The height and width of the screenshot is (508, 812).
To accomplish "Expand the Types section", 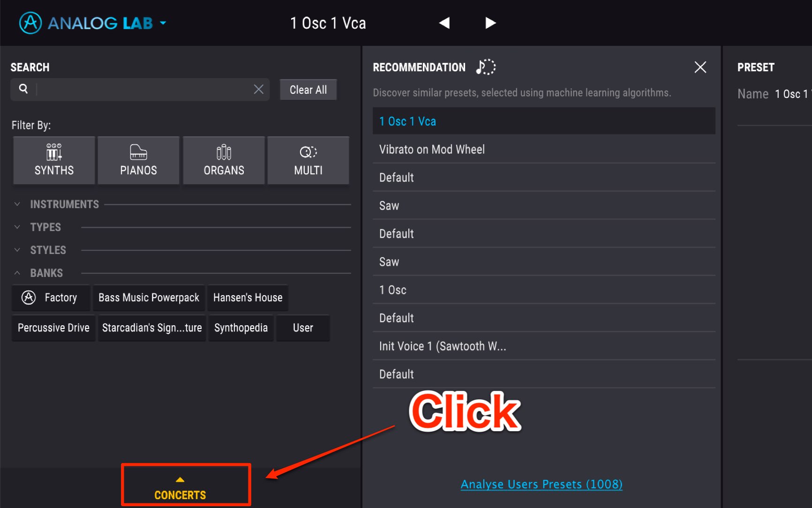I will (17, 227).
